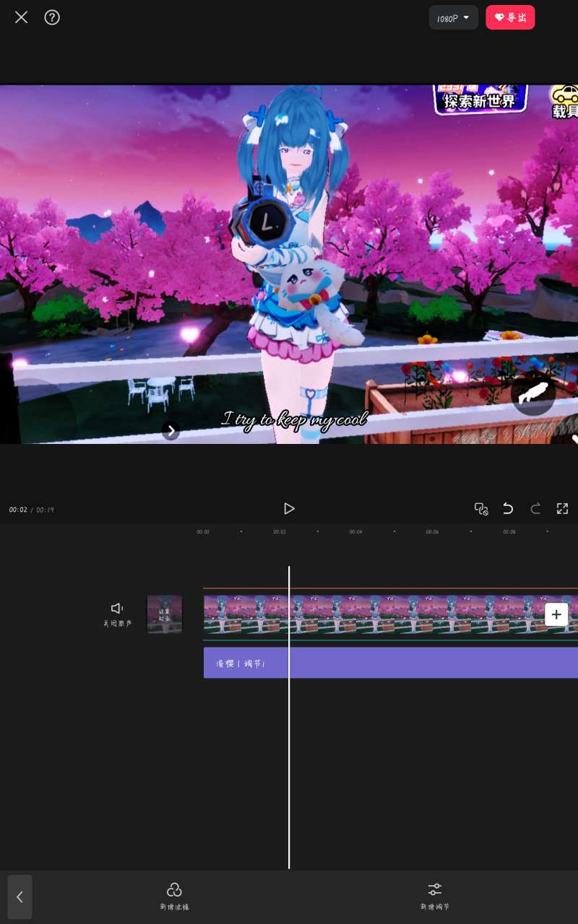This screenshot has height=924, width=578.
Task: Jump to 00:04 on timeline ruler
Action: click(355, 532)
